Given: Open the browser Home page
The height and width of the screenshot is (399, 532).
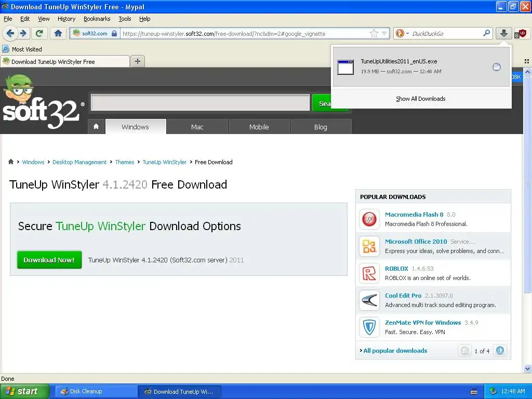Looking at the screenshot, I should coord(58,33).
